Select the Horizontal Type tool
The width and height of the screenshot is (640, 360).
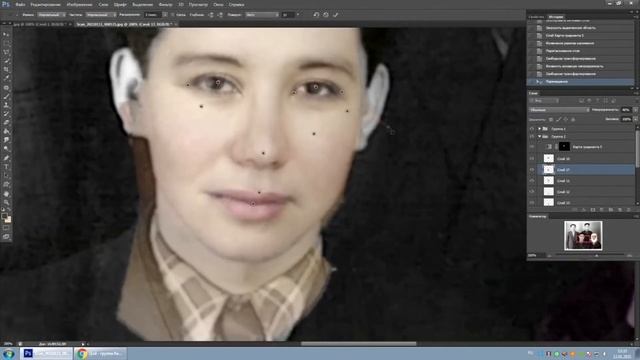click(x=6, y=167)
